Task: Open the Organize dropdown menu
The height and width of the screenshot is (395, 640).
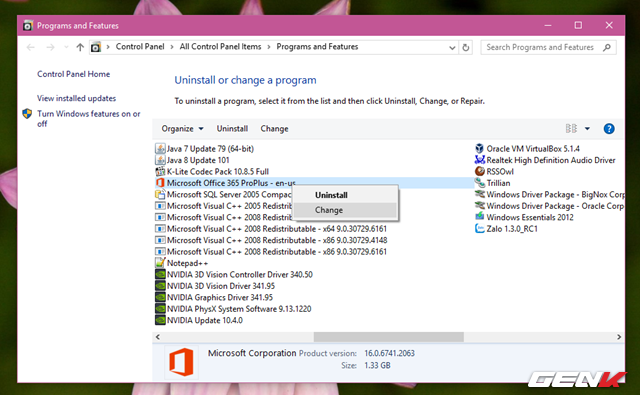Action: (x=182, y=129)
